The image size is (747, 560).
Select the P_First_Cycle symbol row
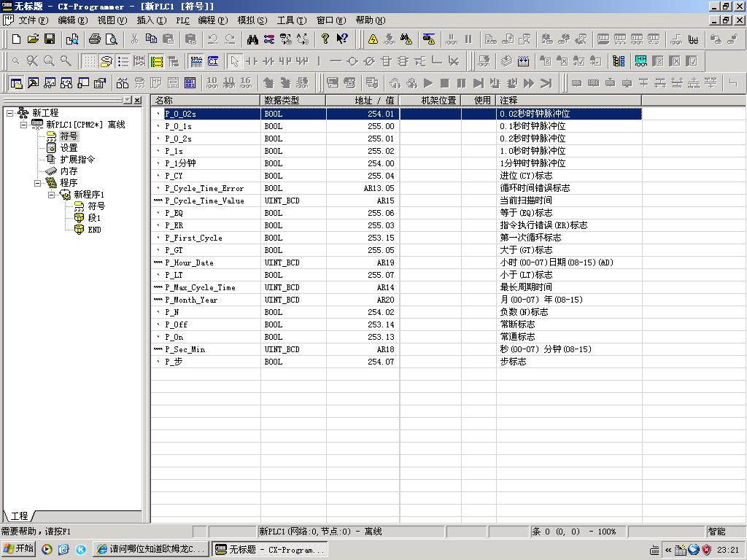(193, 238)
